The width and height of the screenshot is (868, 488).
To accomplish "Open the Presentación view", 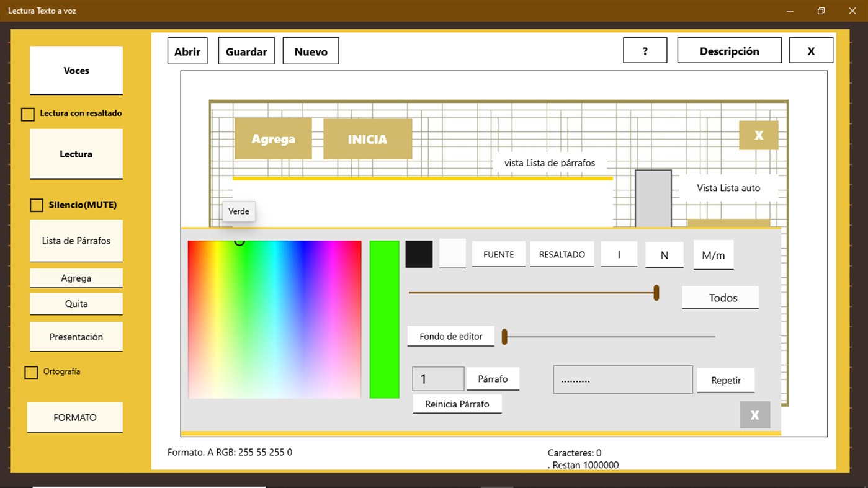I will (76, 336).
